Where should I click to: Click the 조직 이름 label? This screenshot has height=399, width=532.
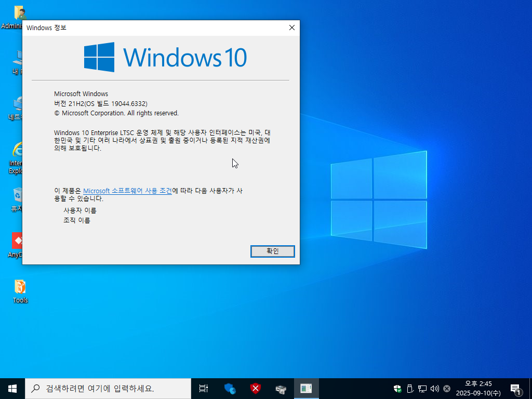pyautogui.click(x=77, y=220)
